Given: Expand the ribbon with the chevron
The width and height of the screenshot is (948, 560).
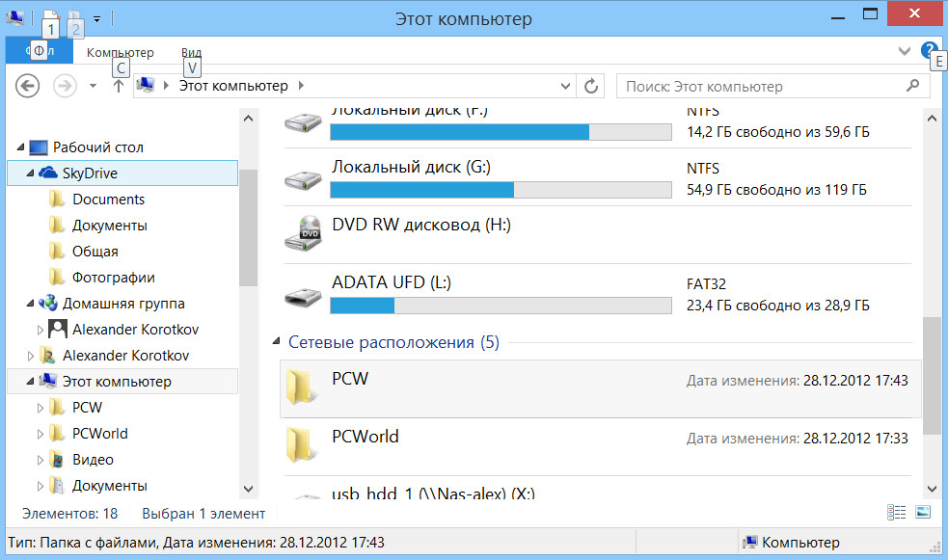Looking at the screenshot, I should 904,51.
